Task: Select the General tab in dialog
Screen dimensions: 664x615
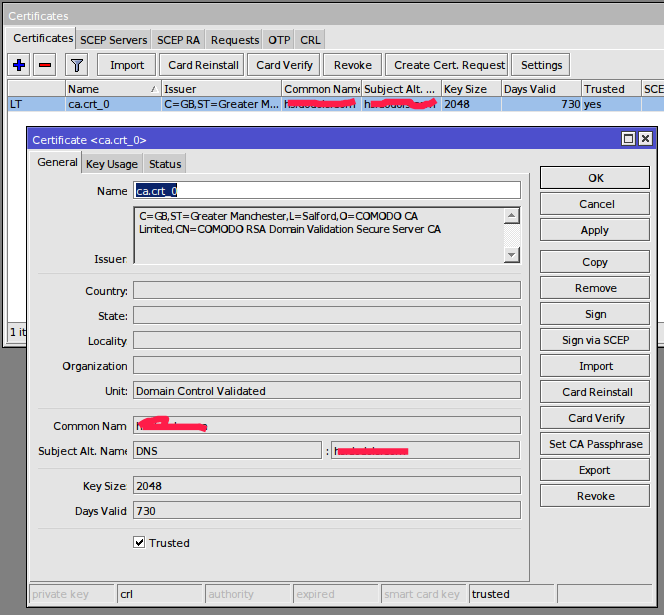Action: [57, 162]
